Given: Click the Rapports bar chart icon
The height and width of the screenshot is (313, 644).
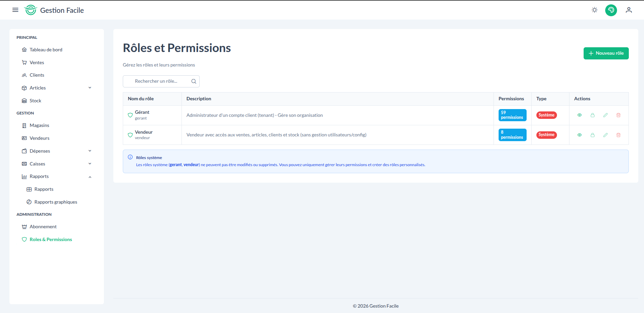Looking at the screenshot, I should [24, 176].
